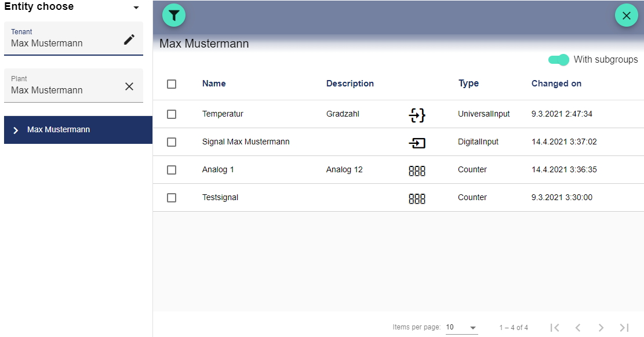Click the Tenant input field

click(64, 44)
